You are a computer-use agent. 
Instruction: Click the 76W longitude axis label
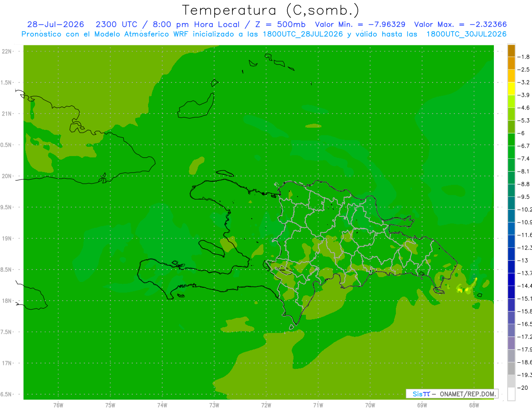point(58,405)
